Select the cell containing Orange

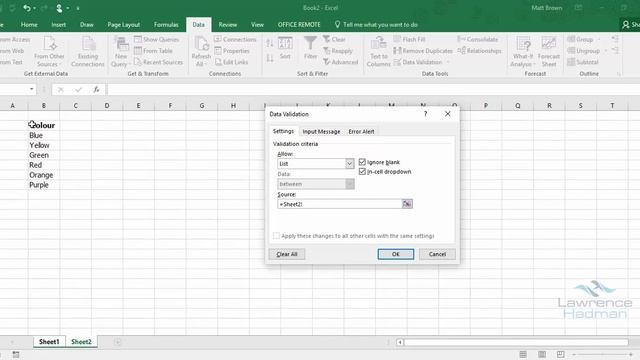(x=44, y=175)
